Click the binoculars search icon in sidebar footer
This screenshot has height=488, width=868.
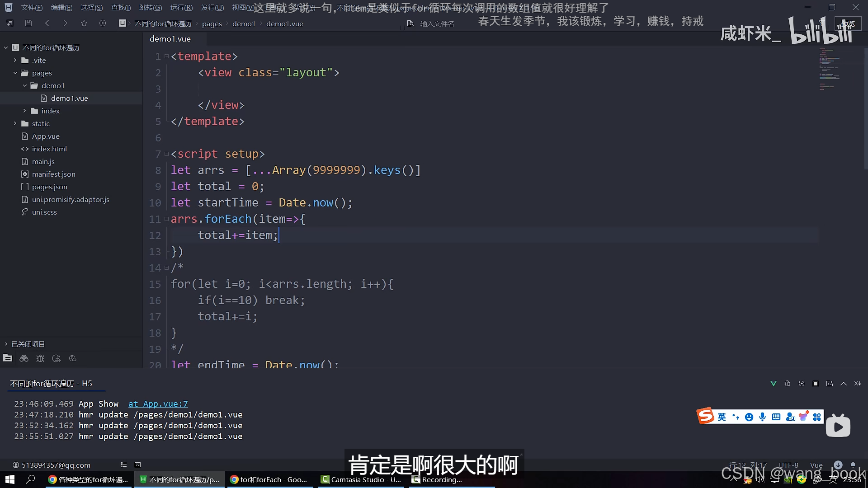[x=24, y=358]
